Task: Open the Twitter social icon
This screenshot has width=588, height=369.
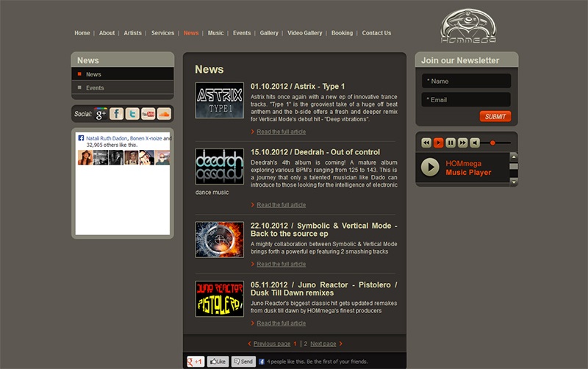Action: 132,114
